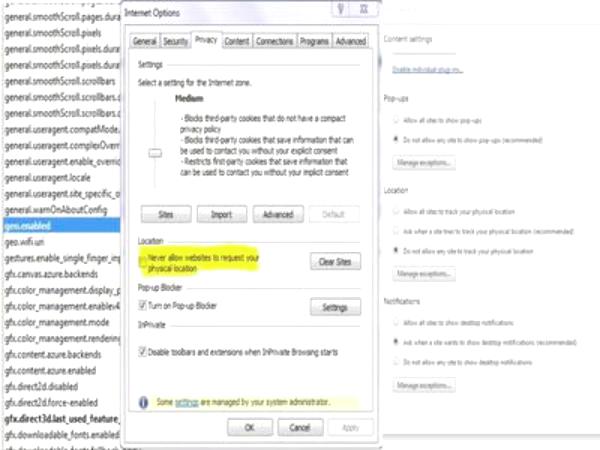600x450 pixels.
Task: Select the gestures.enable_single_finger row
Action: 62,258
